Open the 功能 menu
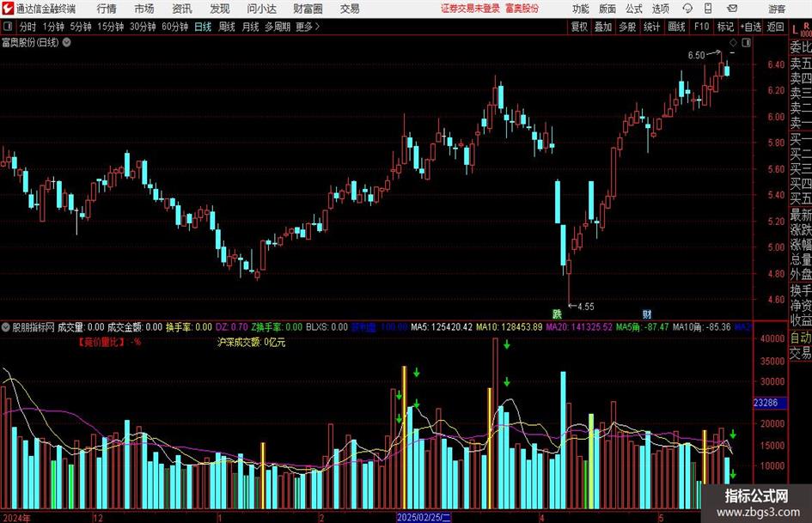 point(581,9)
